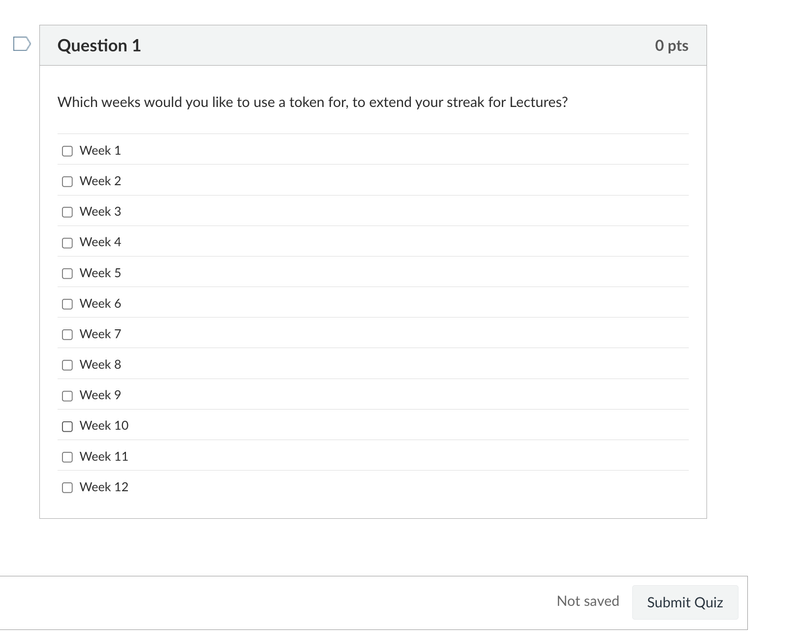Screen dimensions: 800x640
Task: Click the 0 pts score label
Action: point(671,46)
